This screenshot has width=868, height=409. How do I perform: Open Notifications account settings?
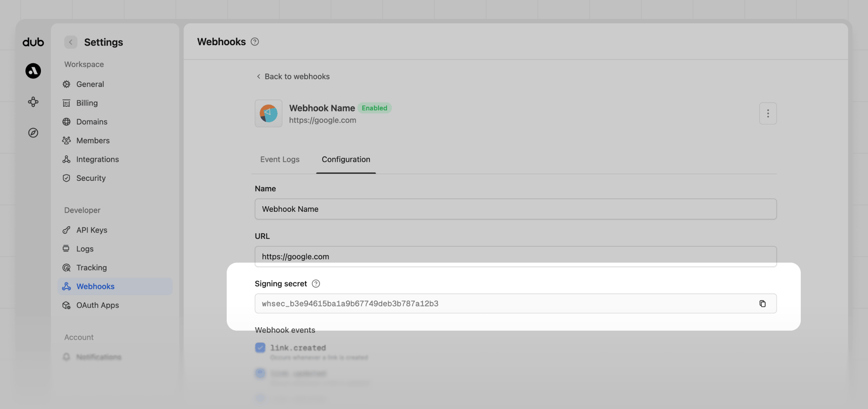pos(115,357)
